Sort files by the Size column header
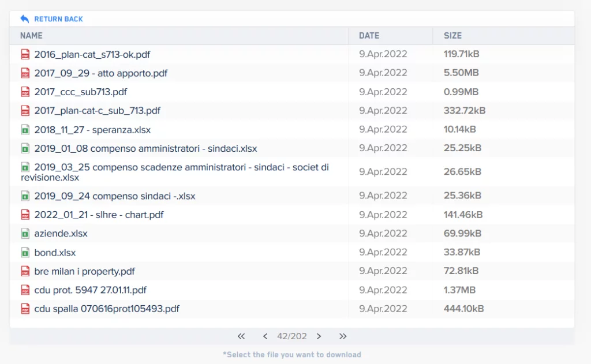The image size is (591, 364). [452, 36]
